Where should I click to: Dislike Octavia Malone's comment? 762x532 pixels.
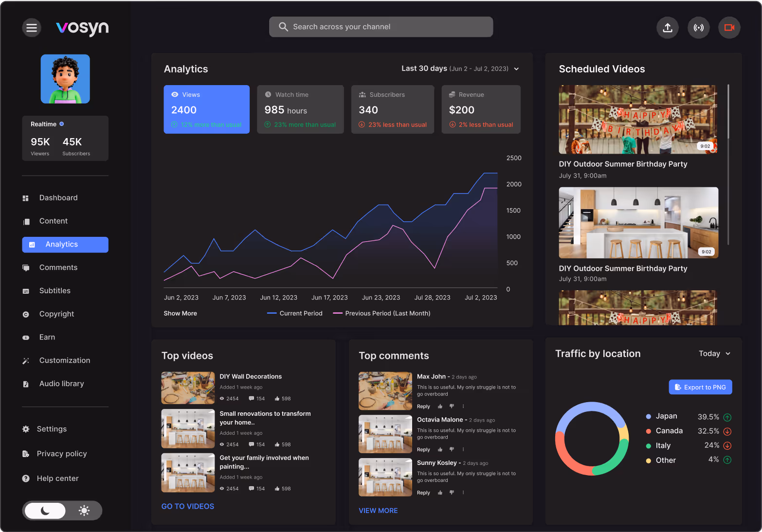coord(452,449)
